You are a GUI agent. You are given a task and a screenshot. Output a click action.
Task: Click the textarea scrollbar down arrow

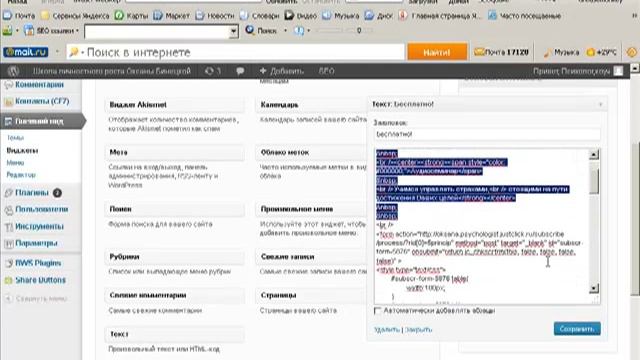coord(594,288)
